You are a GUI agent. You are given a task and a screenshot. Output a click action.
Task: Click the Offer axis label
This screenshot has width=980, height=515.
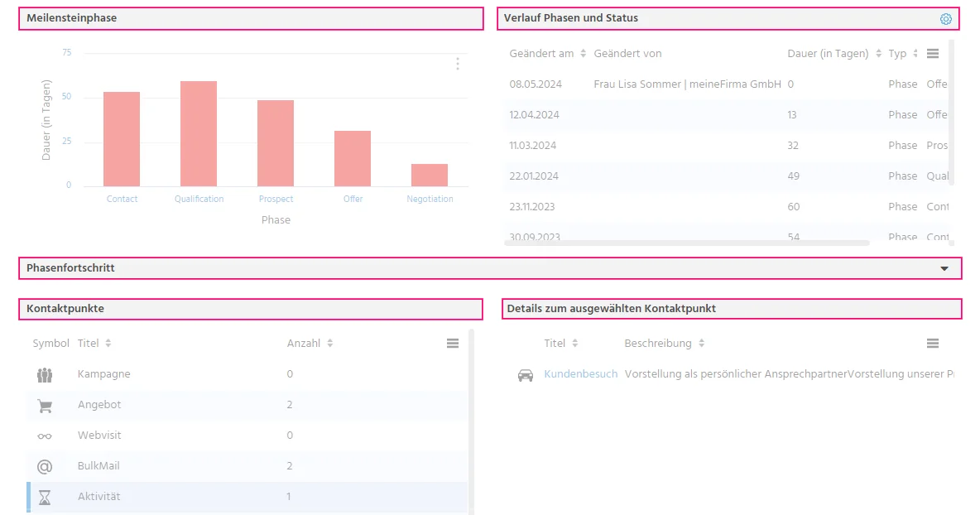click(353, 199)
